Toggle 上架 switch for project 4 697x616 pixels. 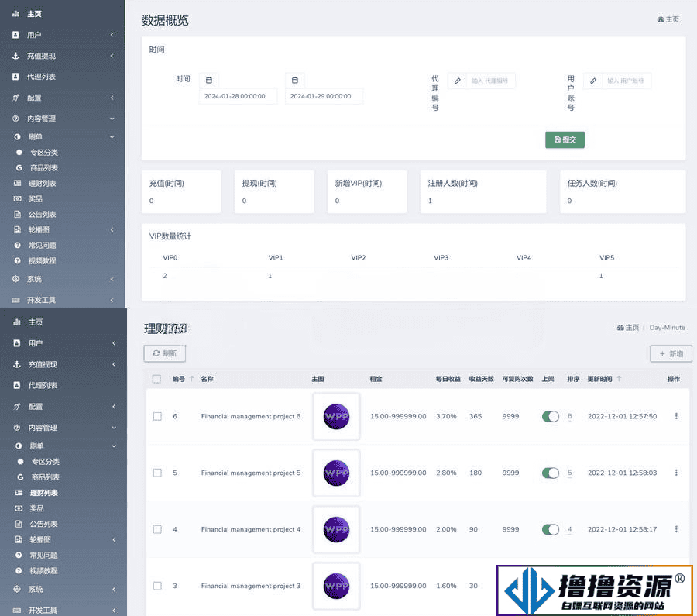[x=551, y=529]
